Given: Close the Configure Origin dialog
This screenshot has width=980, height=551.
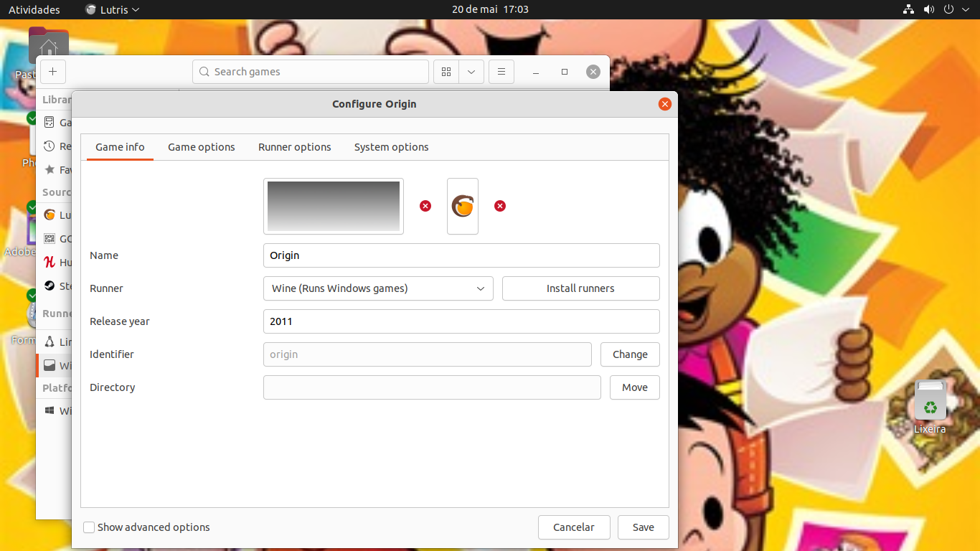Looking at the screenshot, I should pos(665,104).
